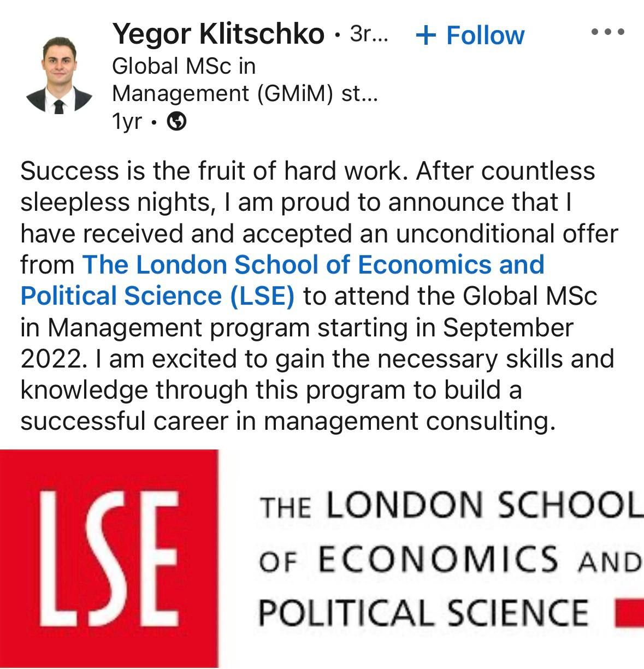Open the three-dot post options menu
The height and width of the screenshot is (669, 644).
pos(607,32)
